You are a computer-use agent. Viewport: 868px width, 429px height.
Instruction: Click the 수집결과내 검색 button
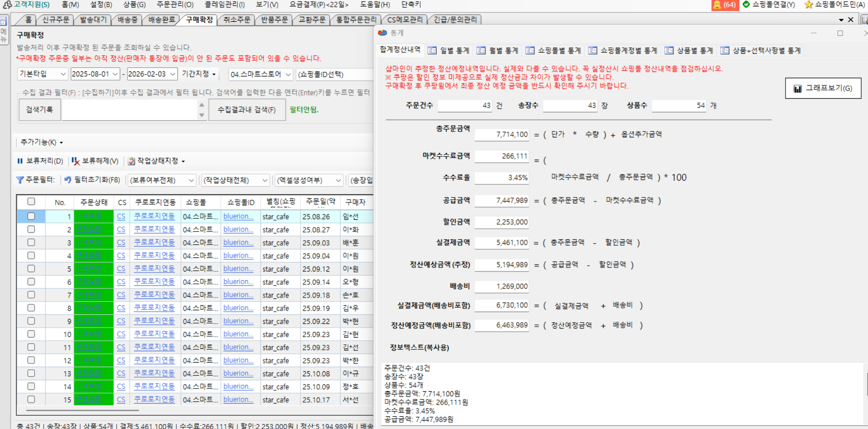[246, 110]
